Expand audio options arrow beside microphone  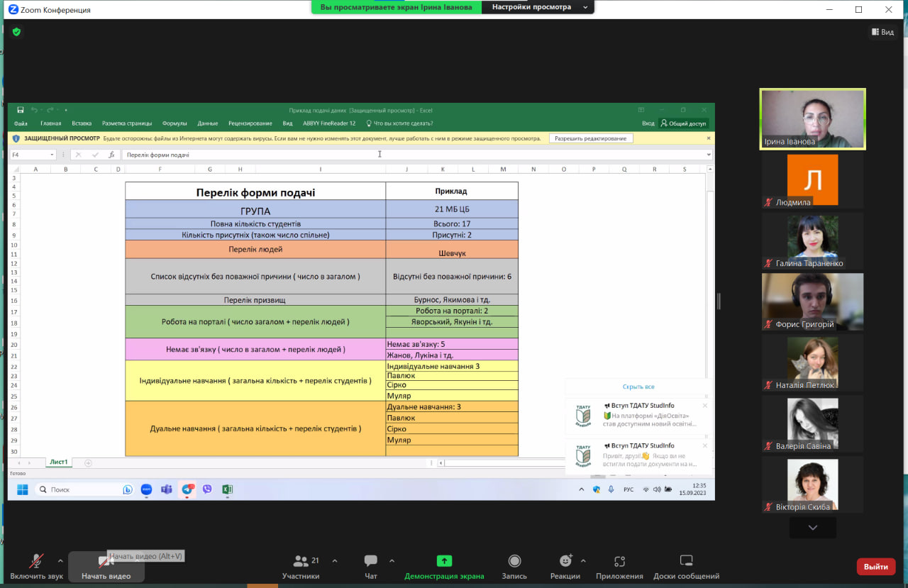click(x=60, y=560)
